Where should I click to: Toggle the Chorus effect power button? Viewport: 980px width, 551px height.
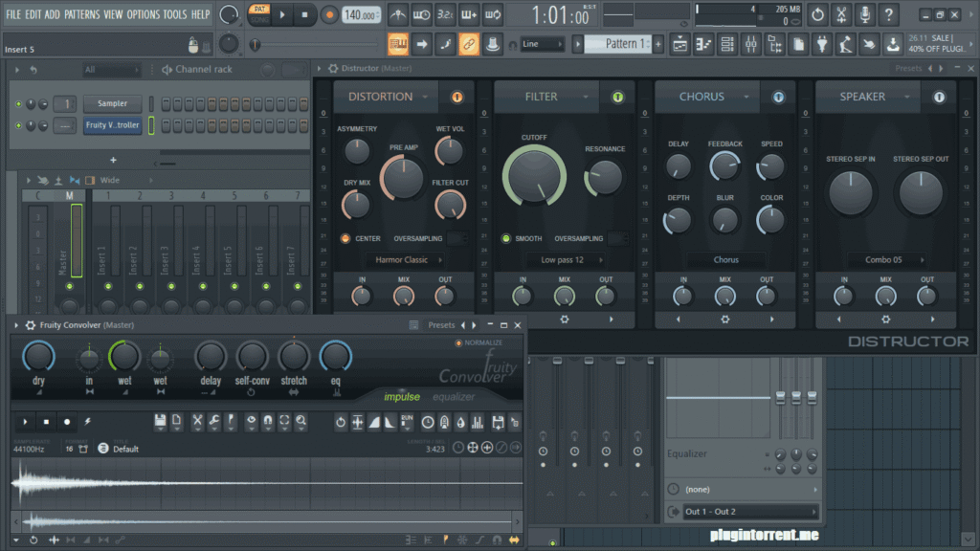778,97
